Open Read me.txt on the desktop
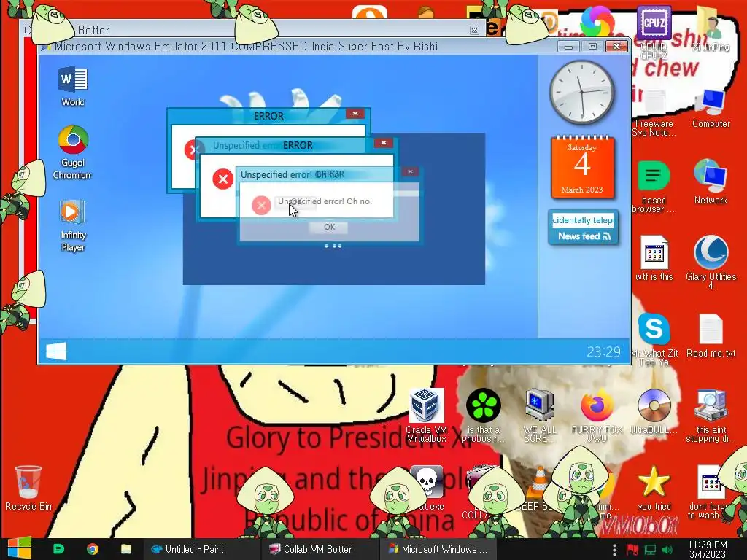 (711, 335)
